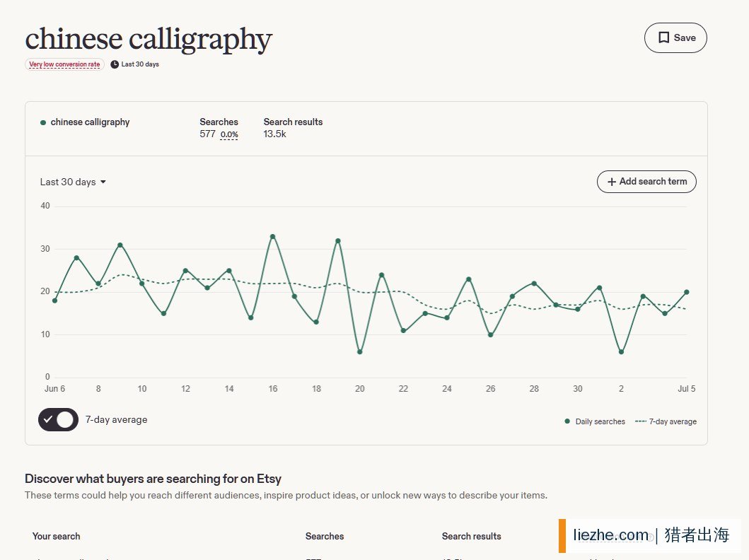Toggle the 7-day average switch off
The width and height of the screenshot is (749, 560).
point(58,419)
